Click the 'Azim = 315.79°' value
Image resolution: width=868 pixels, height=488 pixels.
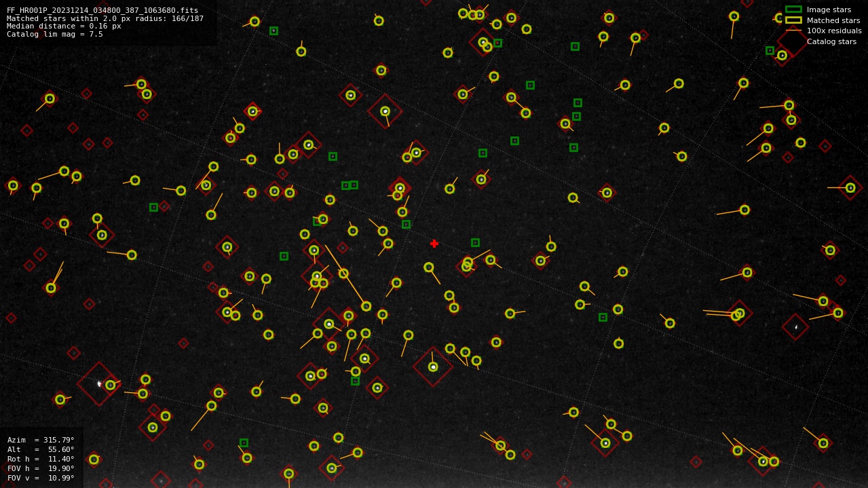tap(41, 440)
